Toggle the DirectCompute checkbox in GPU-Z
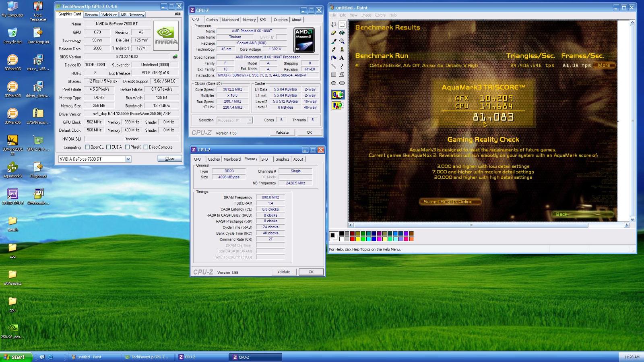Viewport: 644px width, 362px height. 146,147
